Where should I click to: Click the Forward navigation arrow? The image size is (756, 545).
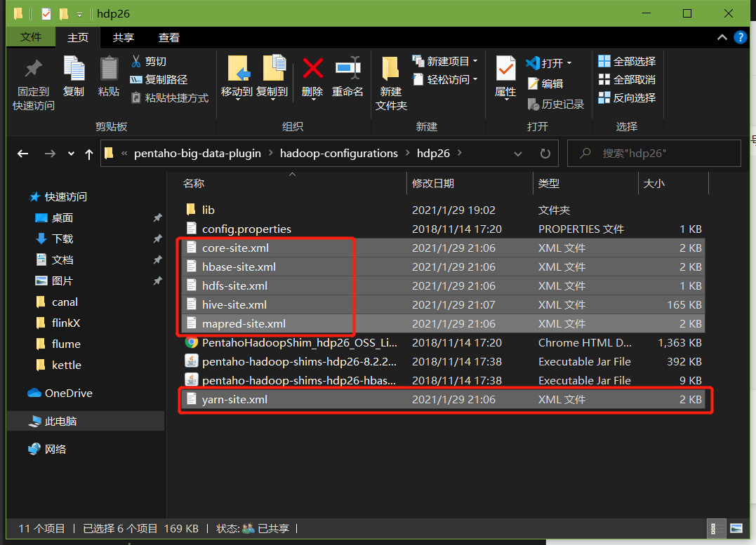point(50,154)
